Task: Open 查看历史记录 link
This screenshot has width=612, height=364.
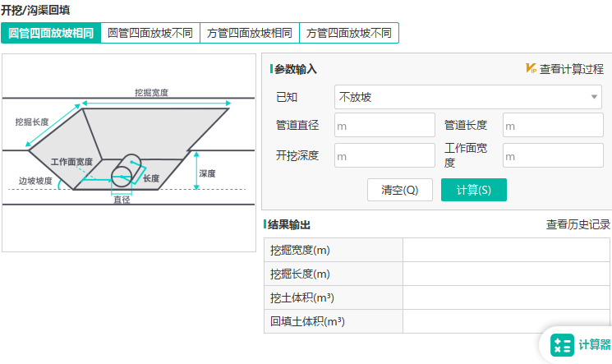Action: tap(578, 224)
